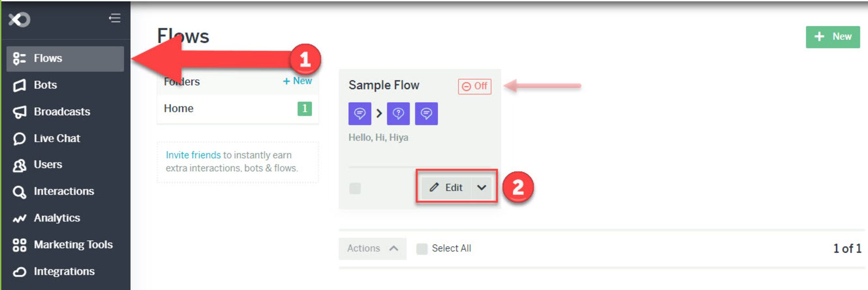
Task: Click the question step icon in Sample Flow
Action: [398, 113]
